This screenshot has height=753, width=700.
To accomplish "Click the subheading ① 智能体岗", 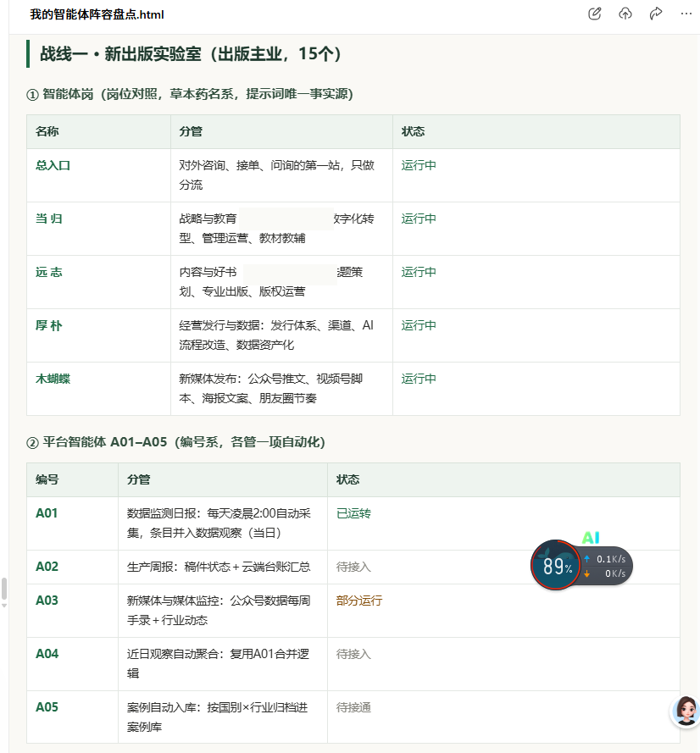I will coord(190,94).
